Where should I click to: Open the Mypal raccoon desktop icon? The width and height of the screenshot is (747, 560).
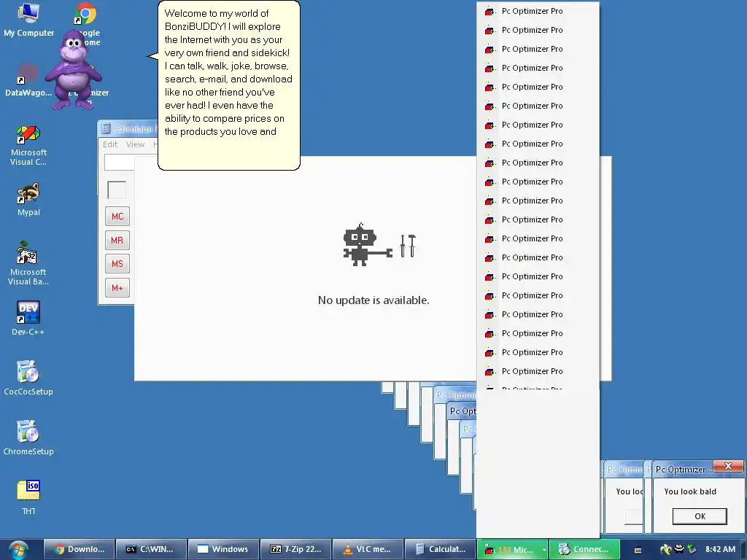click(x=28, y=200)
